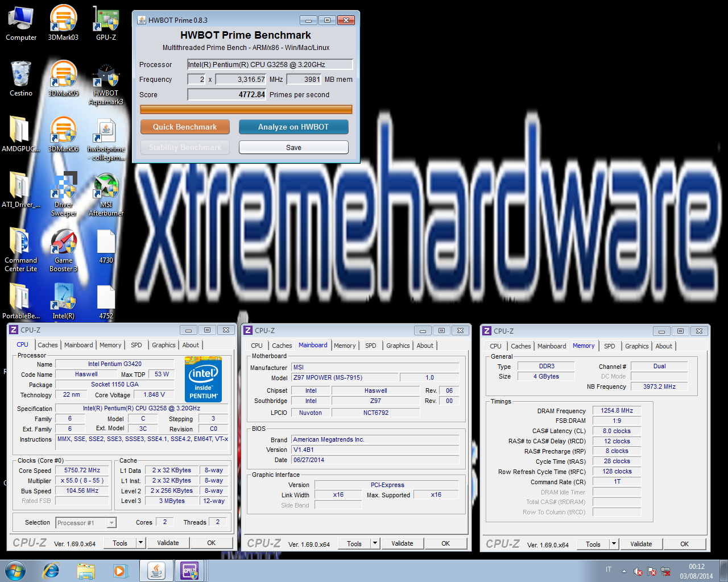Switch to Caches tab in left CPU-Z window
Screen dimensions: 728x582
[48, 345]
